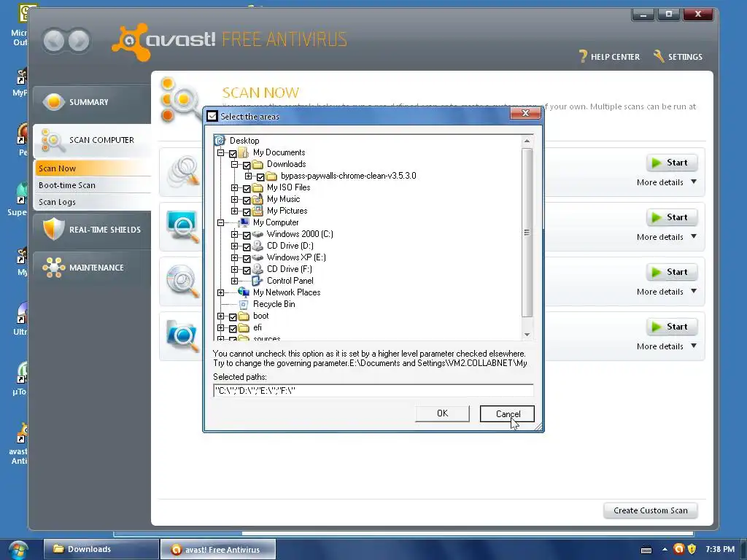The width and height of the screenshot is (747, 560).
Task: Expand the Control Panel tree node
Action: pyautogui.click(x=234, y=281)
